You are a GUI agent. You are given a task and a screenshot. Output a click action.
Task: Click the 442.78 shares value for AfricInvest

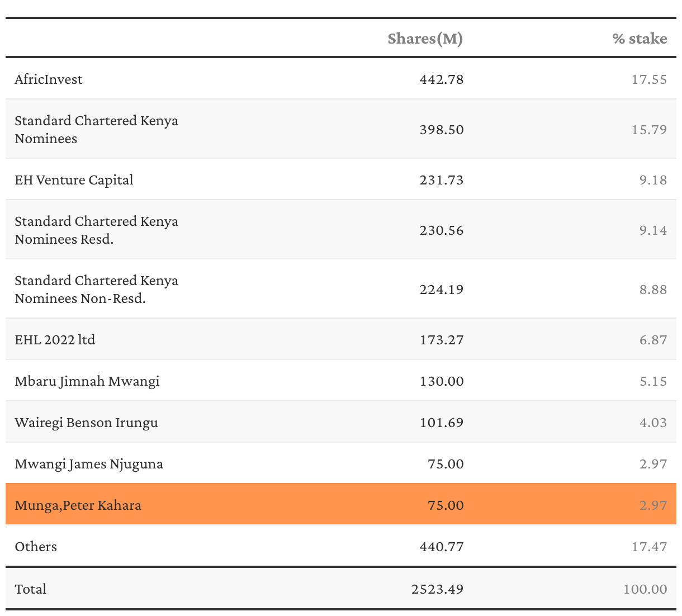441,79
